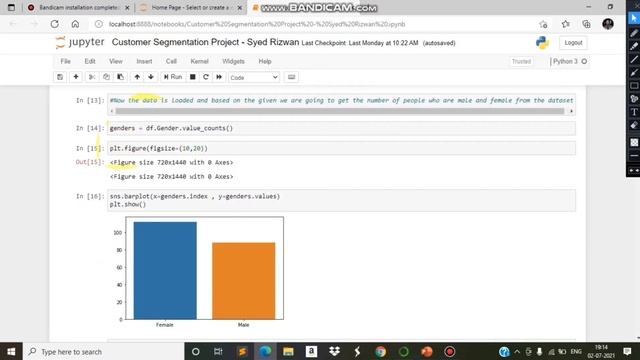Open the Bandicam recorder taskbar icon
The width and height of the screenshot is (640, 360).
pyautogui.click(x=450, y=351)
